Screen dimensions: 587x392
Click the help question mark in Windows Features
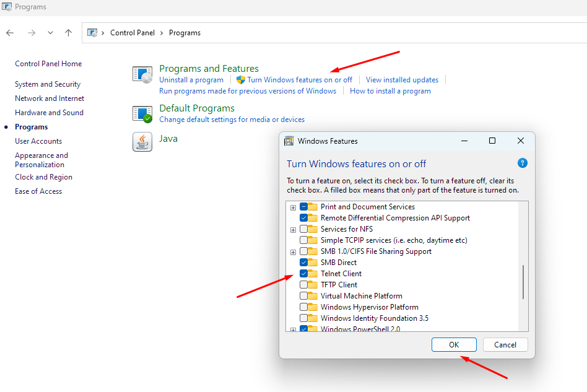click(x=522, y=163)
